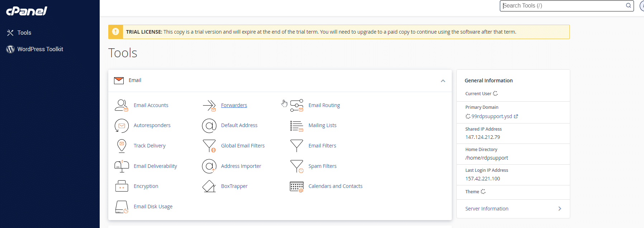
Task: Click the Mailing Lists icon
Action: [297, 126]
